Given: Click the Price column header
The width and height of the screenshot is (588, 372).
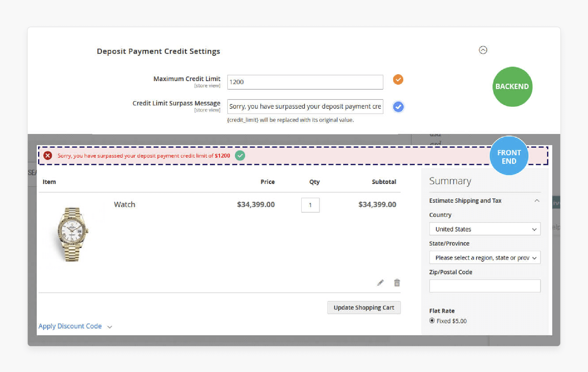Looking at the screenshot, I should point(267,182).
